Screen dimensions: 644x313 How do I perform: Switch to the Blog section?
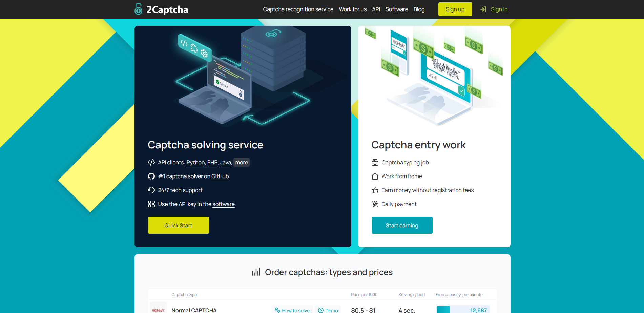pyautogui.click(x=419, y=9)
